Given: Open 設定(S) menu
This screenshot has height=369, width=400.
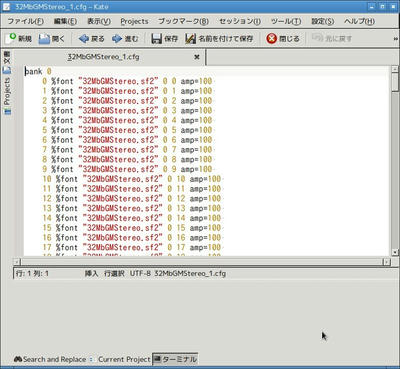Looking at the screenshot, I should [x=322, y=21].
